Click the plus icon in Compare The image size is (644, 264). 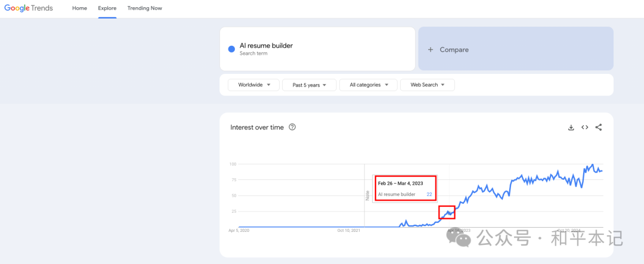click(x=431, y=49)
